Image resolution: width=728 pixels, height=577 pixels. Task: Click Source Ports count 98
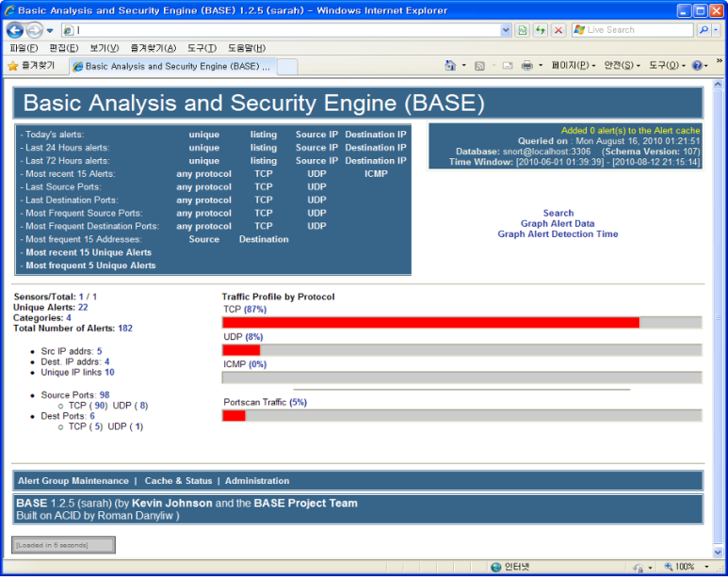(105, 395)
